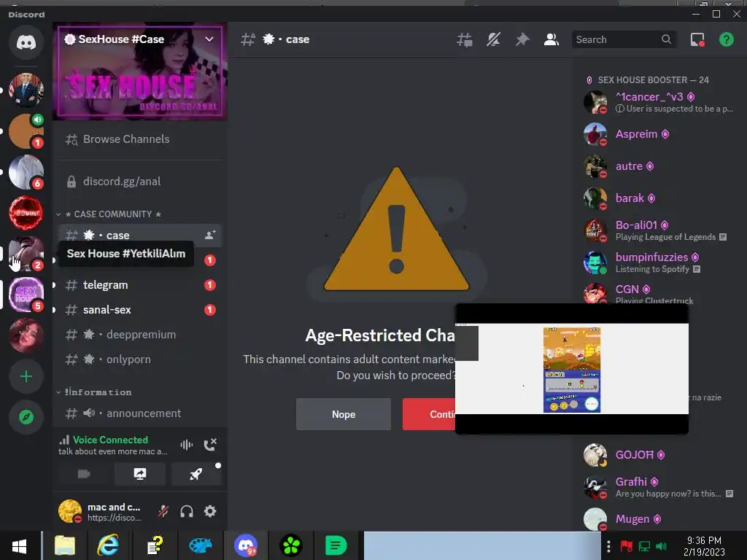Select server icon with 6 notification badge

26,172
